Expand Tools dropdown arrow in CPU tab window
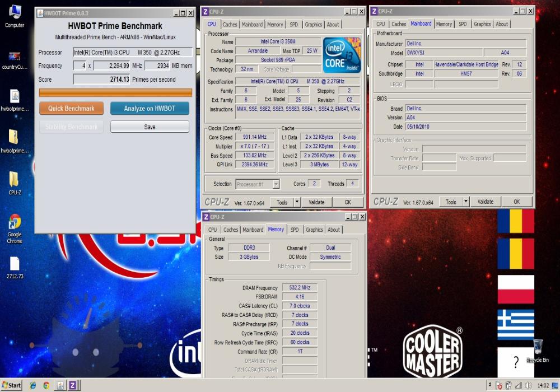This screenshot has width=560, height=392. (297, 202)
